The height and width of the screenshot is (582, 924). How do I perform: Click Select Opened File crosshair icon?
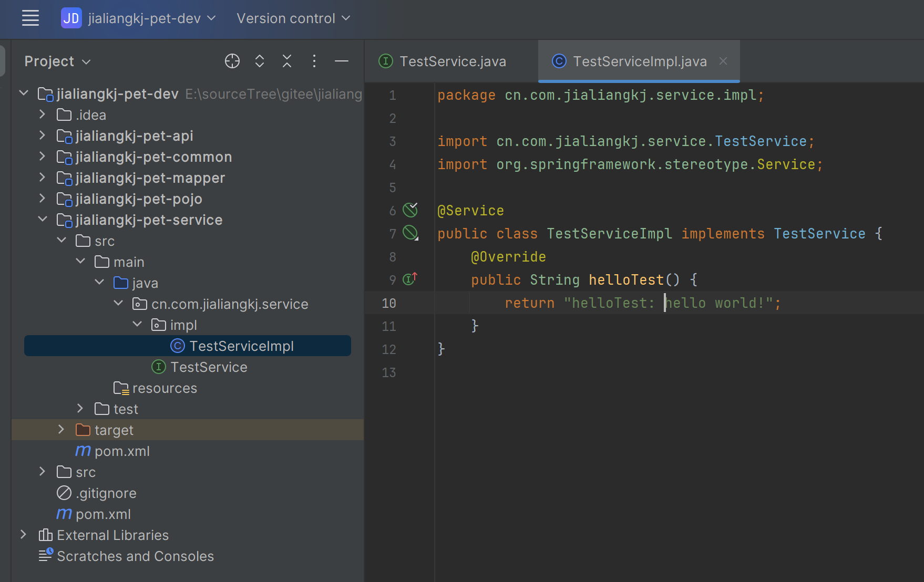tap(232, 61)
